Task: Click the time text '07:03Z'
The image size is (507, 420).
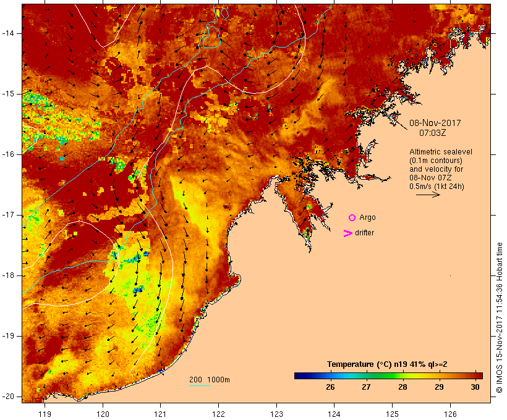Action: pyautogui.click(x=433, y=133)
